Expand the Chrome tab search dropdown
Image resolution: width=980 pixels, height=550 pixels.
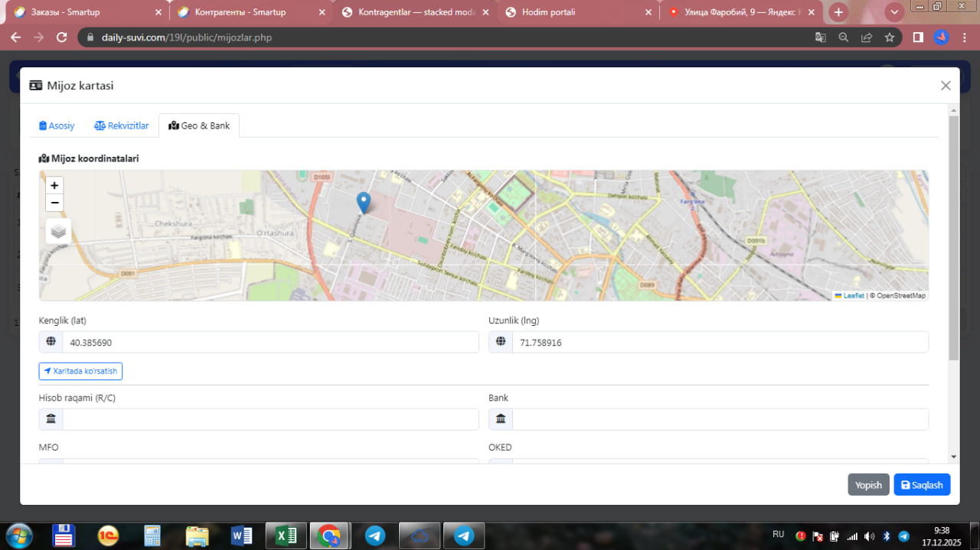tap(893, 12)
